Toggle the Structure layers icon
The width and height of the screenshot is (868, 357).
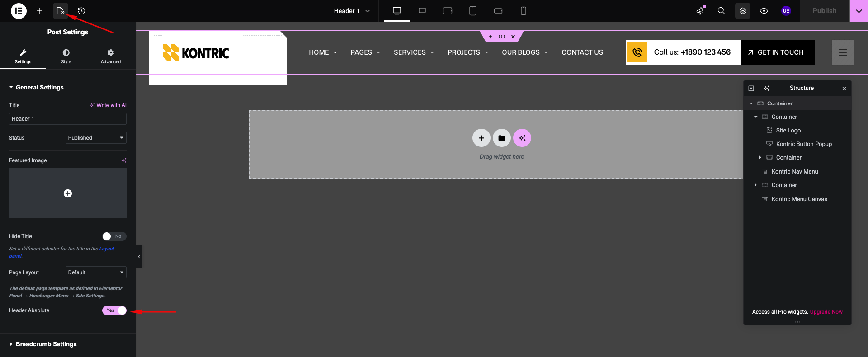click(x=742, y=11)
